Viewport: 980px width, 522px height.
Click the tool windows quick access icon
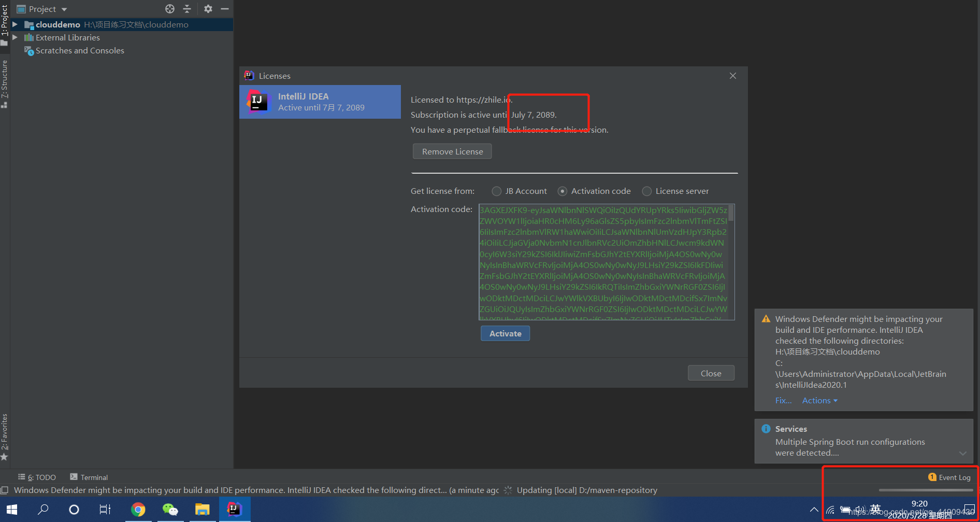pyautogui.click(x=5, y=490)
